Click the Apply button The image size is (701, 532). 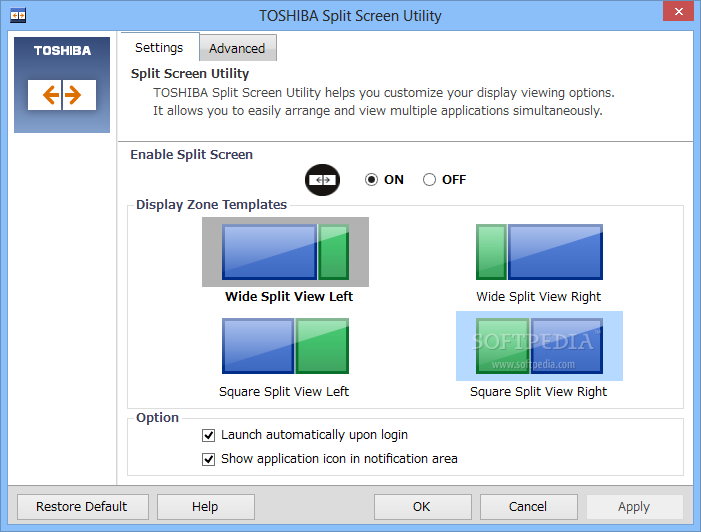(634, 507)
